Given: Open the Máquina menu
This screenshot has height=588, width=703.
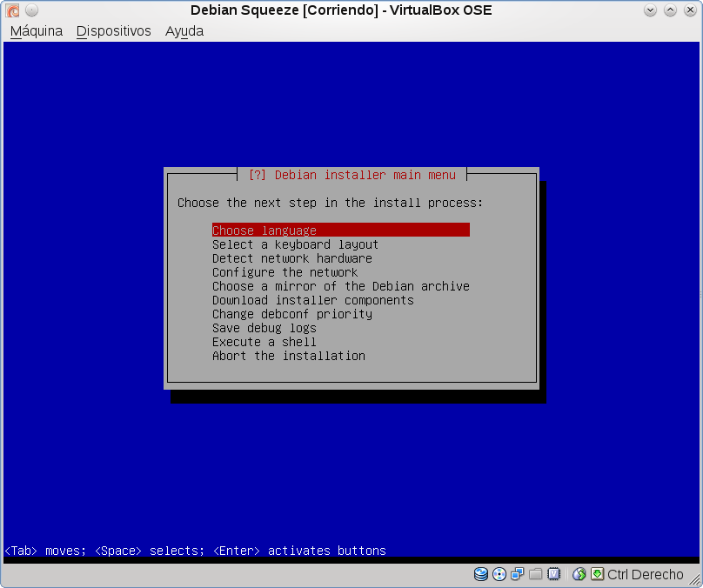Looking at the screenshot, I should click(x=37, y=31).
